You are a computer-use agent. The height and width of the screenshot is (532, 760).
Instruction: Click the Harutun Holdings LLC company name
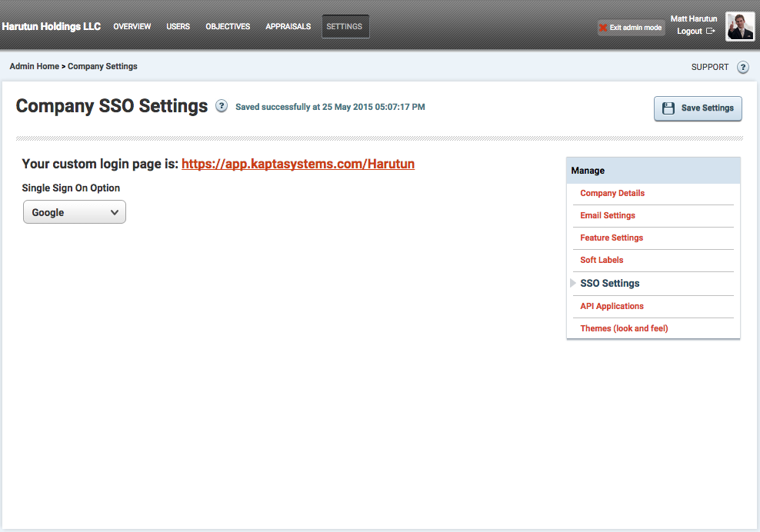[52, 26]
